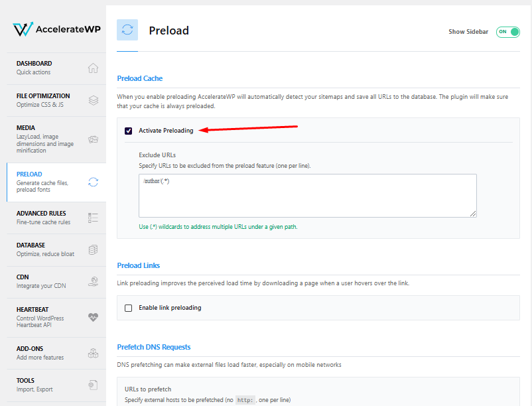Click the CDN globe-hand icon
The width and height of the screenshot is (532, 406).
click(94, 281)
